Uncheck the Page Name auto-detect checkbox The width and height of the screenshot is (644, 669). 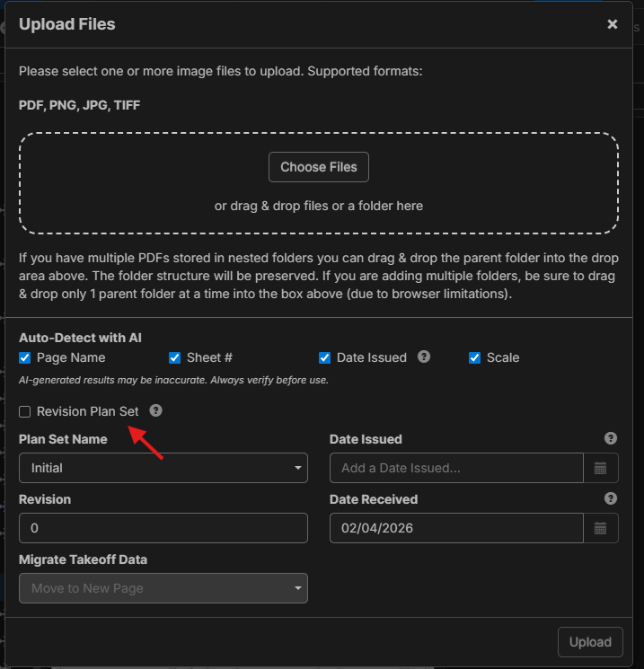25,357
